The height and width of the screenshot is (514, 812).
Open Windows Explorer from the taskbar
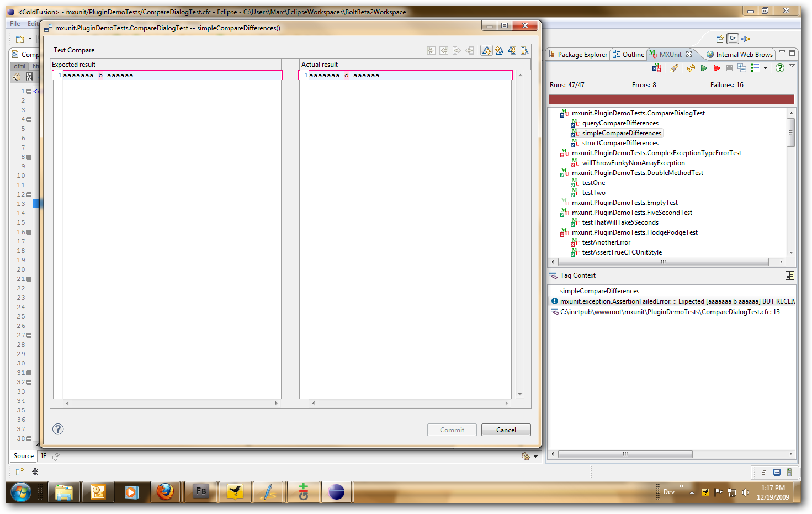click(64, 491)
